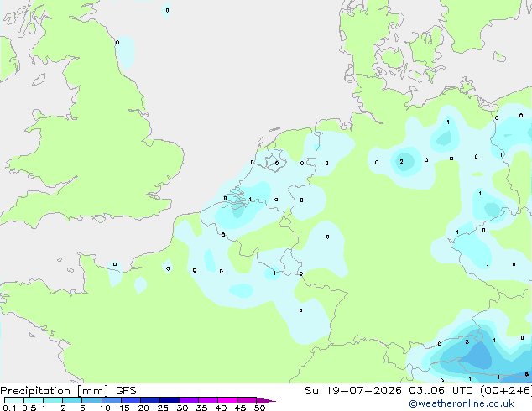This screenshot has height=411, width=532.
Task: Click the 45–50 mm legend color swatch
Action: pyautogui.click(x=247, y=400)
